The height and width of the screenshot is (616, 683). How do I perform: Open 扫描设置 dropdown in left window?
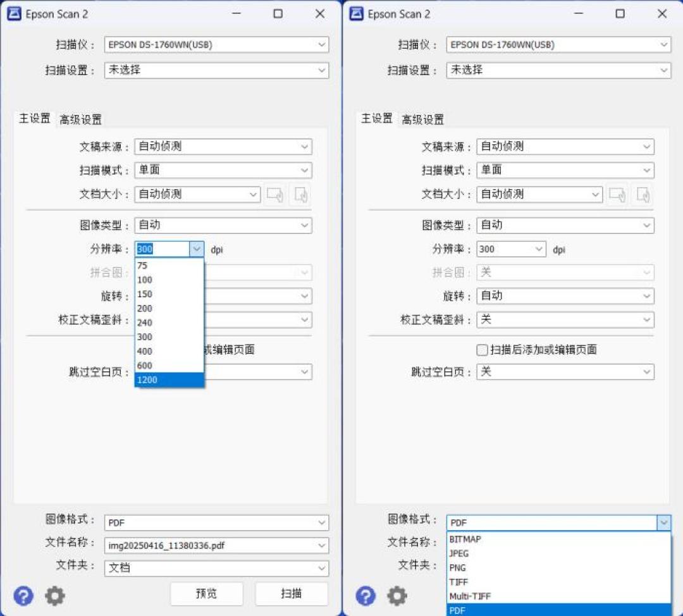click(x=216, y=70)
